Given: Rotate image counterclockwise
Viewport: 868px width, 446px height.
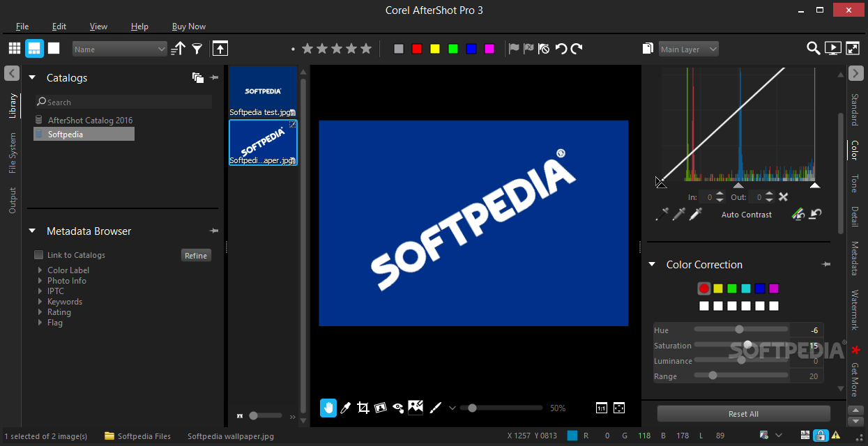Looking at the screenshot, I should click(x=561, y=49).
